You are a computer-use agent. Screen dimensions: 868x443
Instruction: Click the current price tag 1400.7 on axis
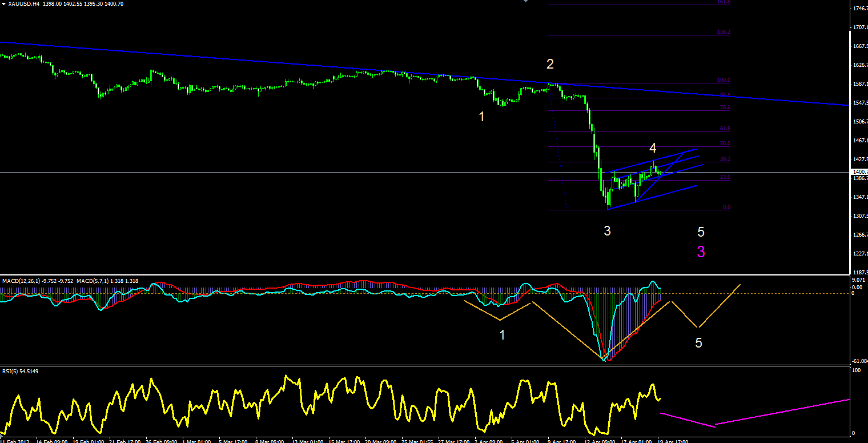tap(860, 171)
